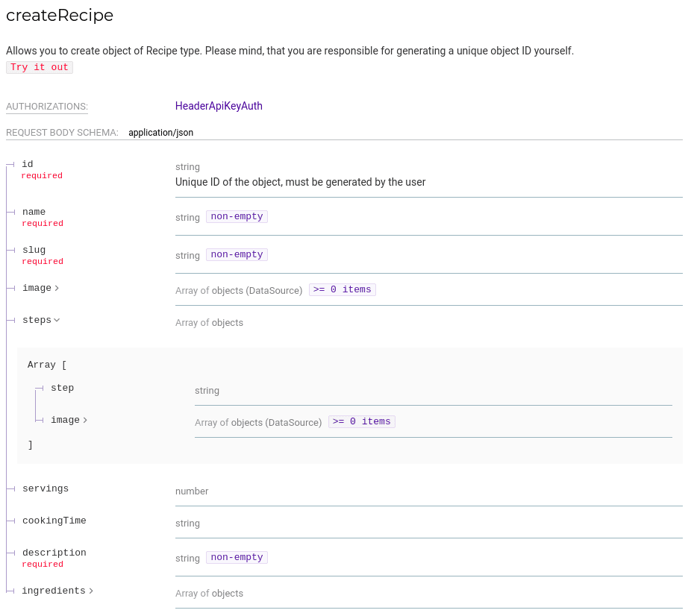
Task: Click the step property inside the array
Action: click(63, 388)
